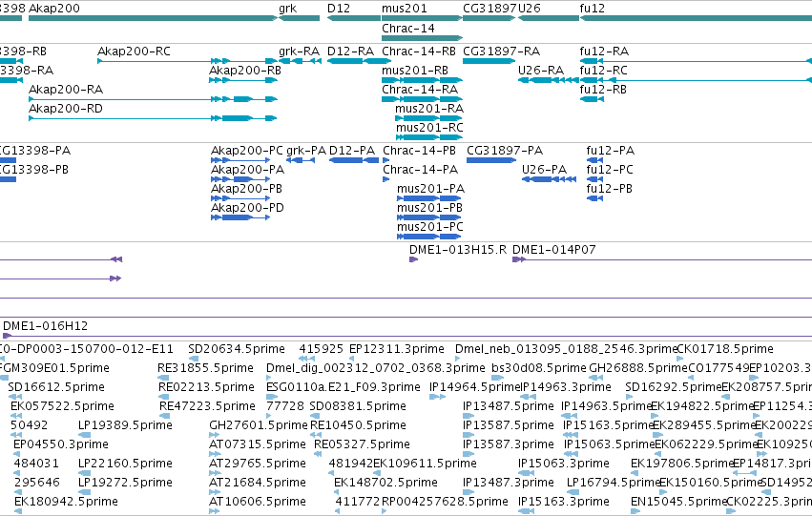Click fu12-RB transcript label
Viewport: 812px width, 516px height.
(603, 90)
